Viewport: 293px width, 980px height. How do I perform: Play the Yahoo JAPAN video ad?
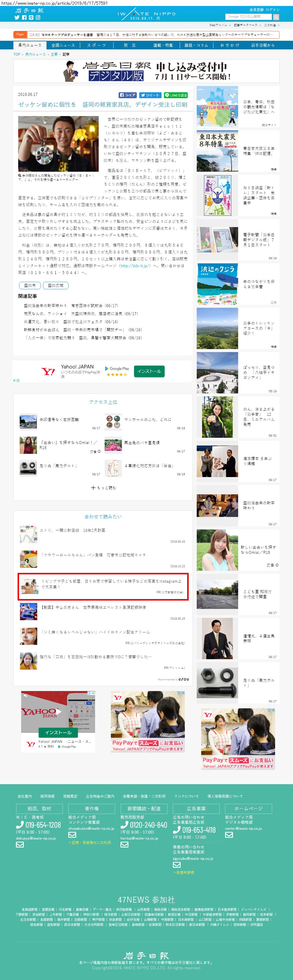(x=58, y=711)
